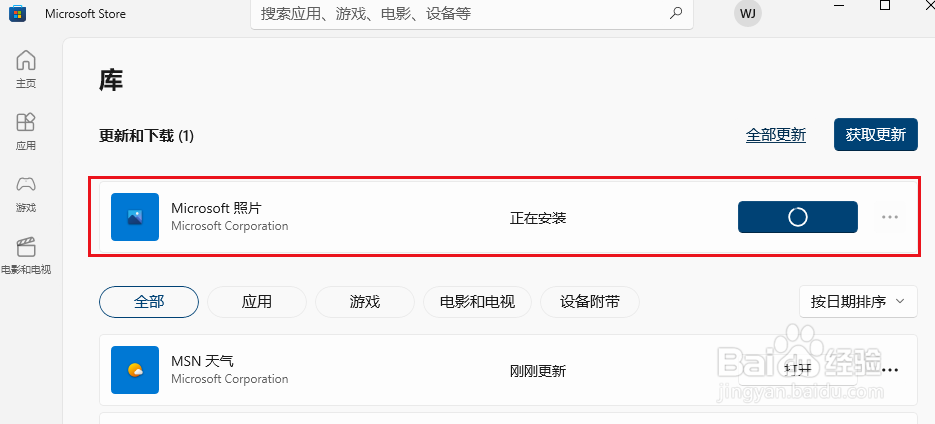Go to 游戏 gaming controller icon

pos(26,184)
